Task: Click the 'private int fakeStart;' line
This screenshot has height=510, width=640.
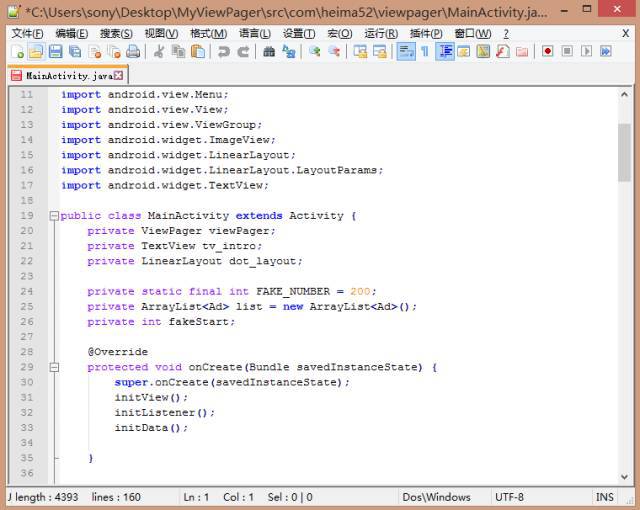Action: 161,322
